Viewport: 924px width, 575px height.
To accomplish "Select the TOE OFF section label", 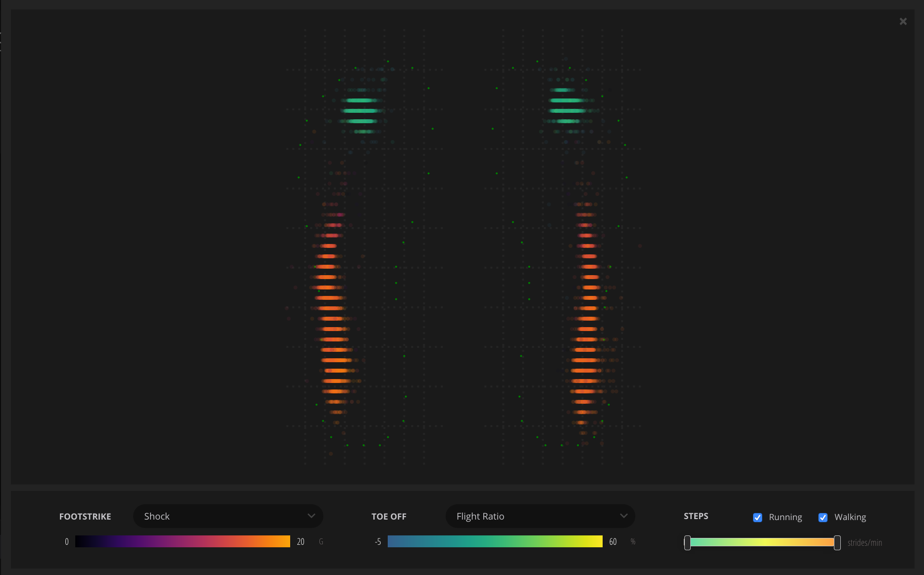I will tap(388, 516).
